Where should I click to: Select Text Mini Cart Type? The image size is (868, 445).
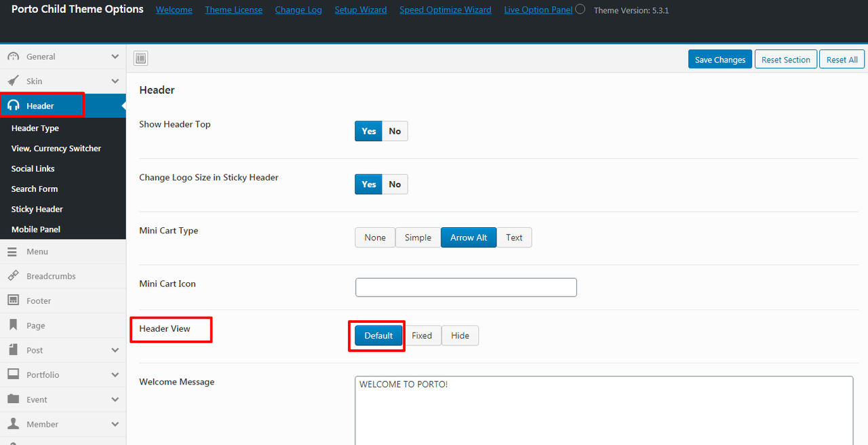pos(514,237)
